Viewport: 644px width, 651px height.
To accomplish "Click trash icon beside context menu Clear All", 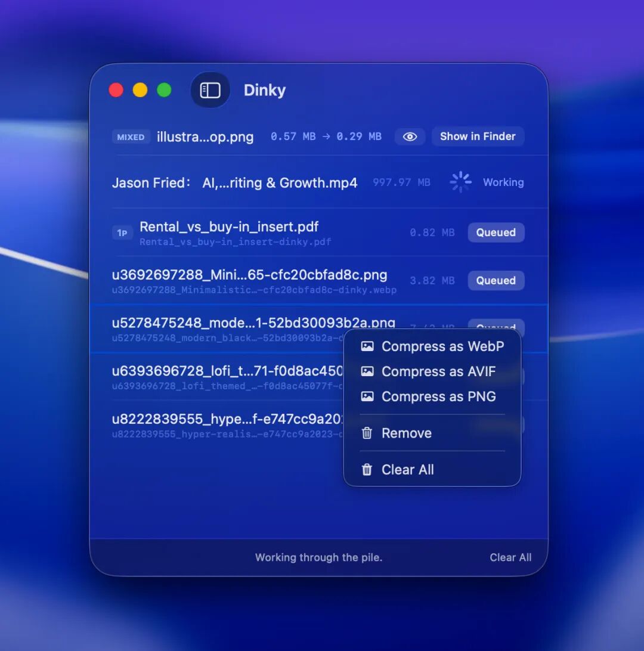I will (x=367, y=470).
